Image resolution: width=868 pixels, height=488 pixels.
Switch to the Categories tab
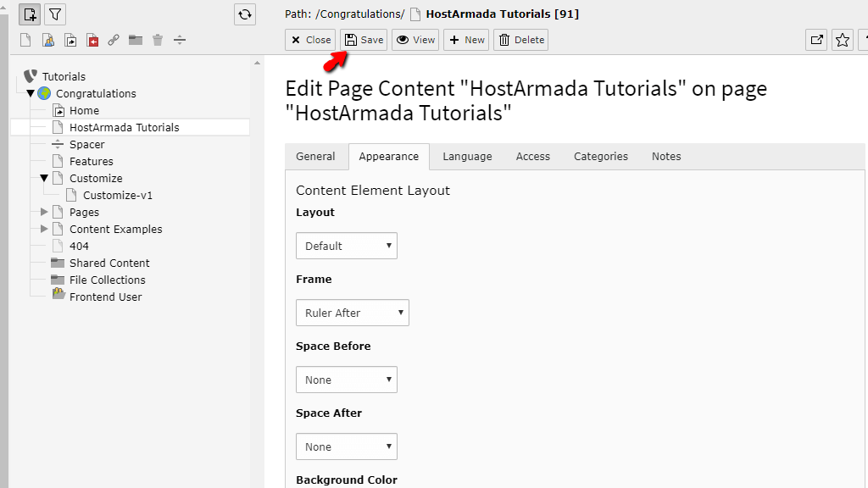coord(601,157)
